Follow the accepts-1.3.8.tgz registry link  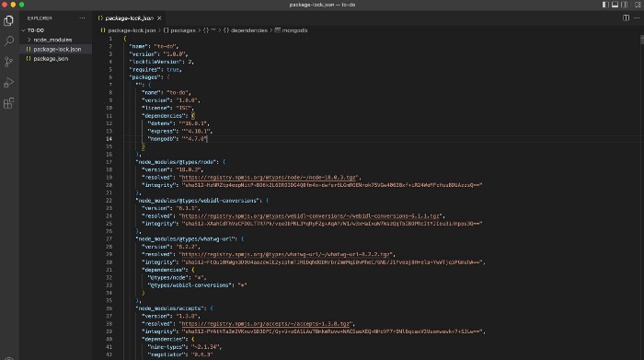click(x=266, y=324)
